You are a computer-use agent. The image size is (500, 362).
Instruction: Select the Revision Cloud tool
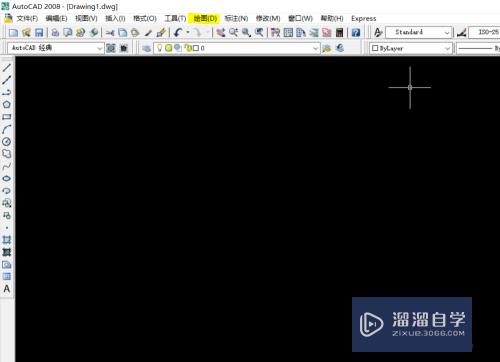(7, 154)
